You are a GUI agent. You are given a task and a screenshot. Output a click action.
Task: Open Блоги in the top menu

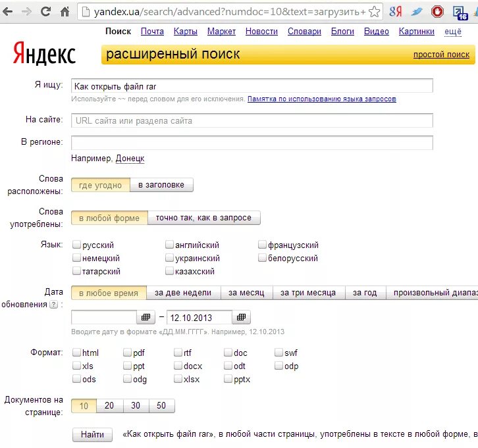pos(342,32)
